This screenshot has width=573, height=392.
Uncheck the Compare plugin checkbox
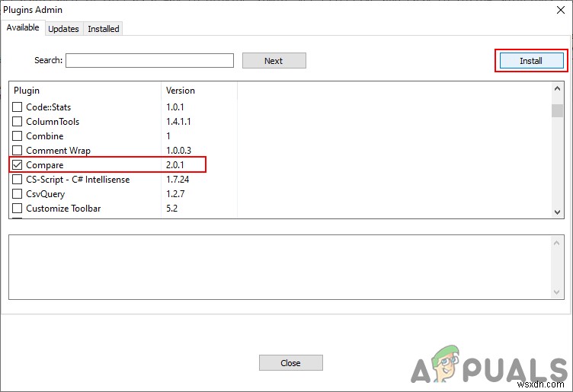[18, 165]
